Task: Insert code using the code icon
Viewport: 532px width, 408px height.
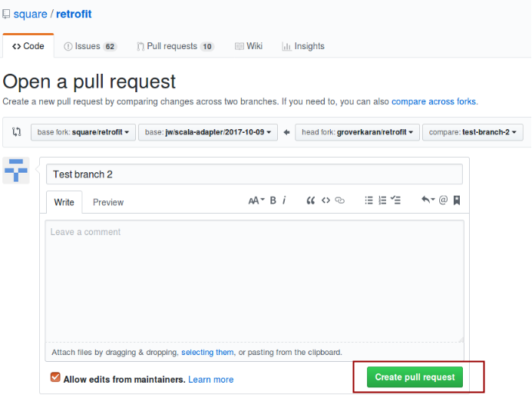Action: (x=325, y=201)
